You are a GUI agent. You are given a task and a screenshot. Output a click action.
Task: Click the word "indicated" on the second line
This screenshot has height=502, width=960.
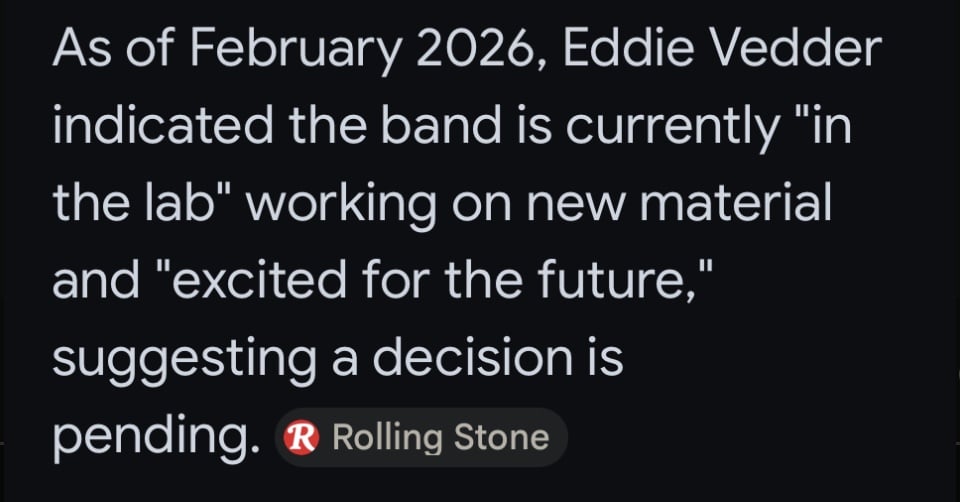[163, 125]
